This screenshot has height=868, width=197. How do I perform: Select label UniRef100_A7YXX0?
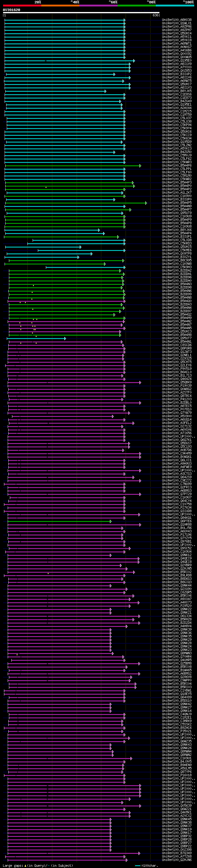coord(177,67)
